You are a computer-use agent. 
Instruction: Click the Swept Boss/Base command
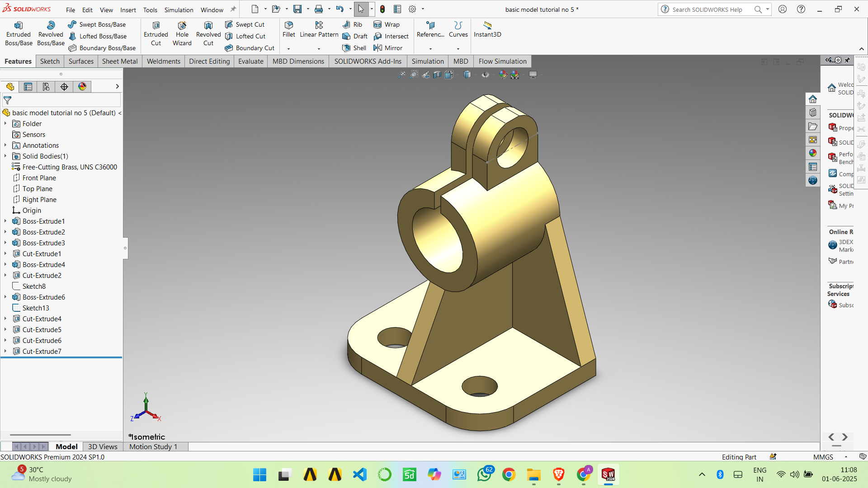coord(97,24)
